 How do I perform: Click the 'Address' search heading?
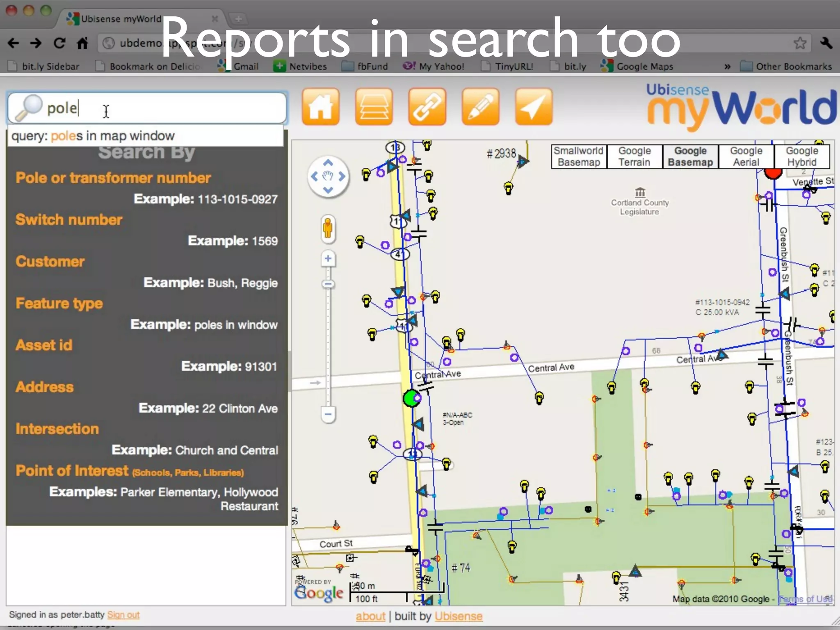coord(45,387)
